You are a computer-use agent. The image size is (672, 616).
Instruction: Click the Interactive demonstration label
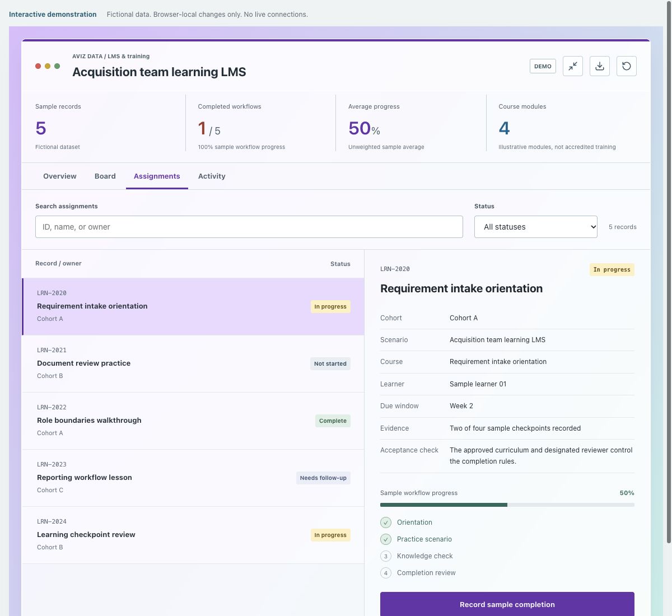[53, 15]
